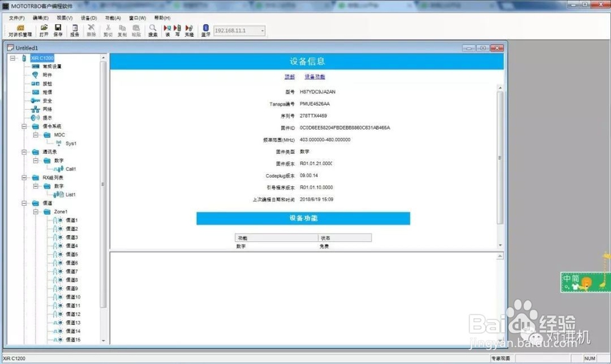Select 信道10 in the channel list

point(73,297)
